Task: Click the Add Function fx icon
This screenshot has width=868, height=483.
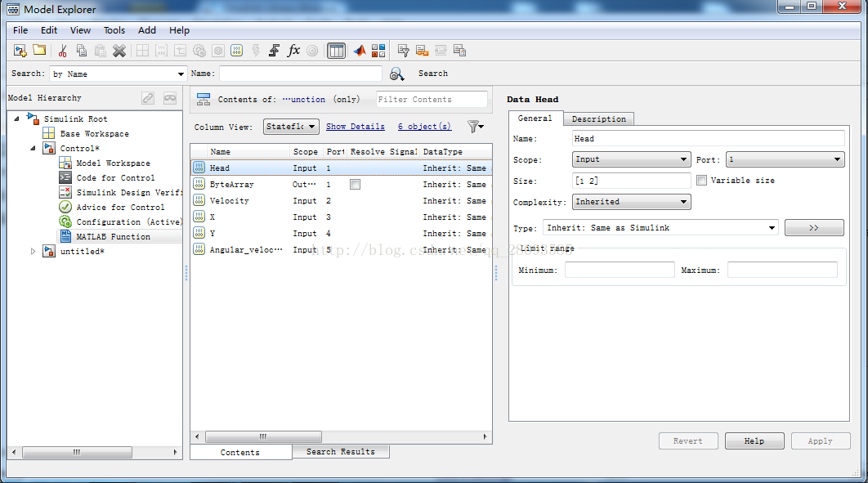Action: [x=293, y=51]
